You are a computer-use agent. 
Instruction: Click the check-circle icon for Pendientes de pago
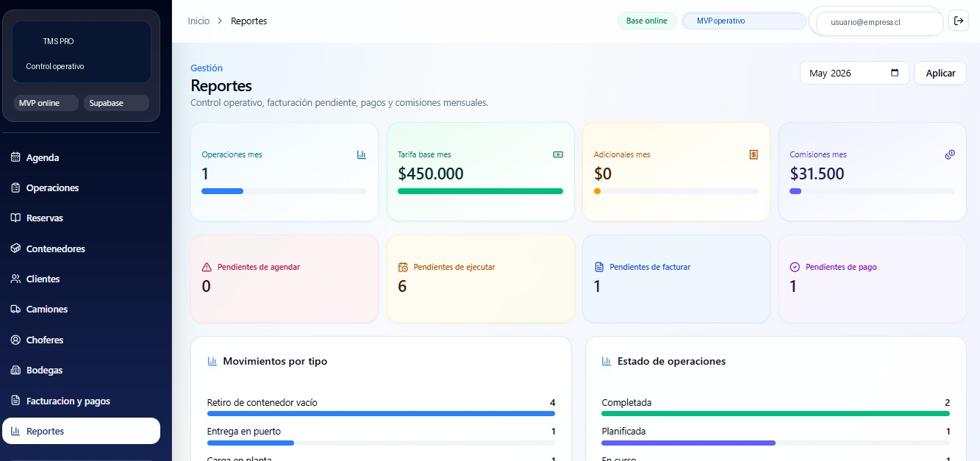tap(795, 267)
